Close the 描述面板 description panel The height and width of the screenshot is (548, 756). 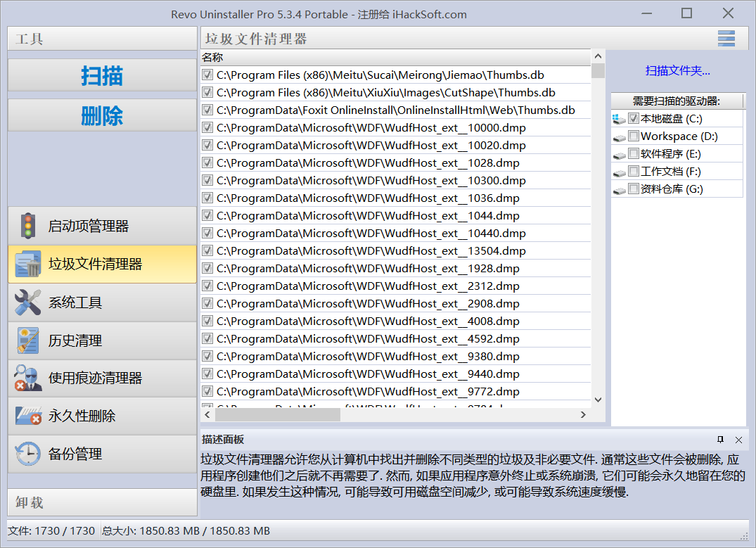(x=738, y=440)
